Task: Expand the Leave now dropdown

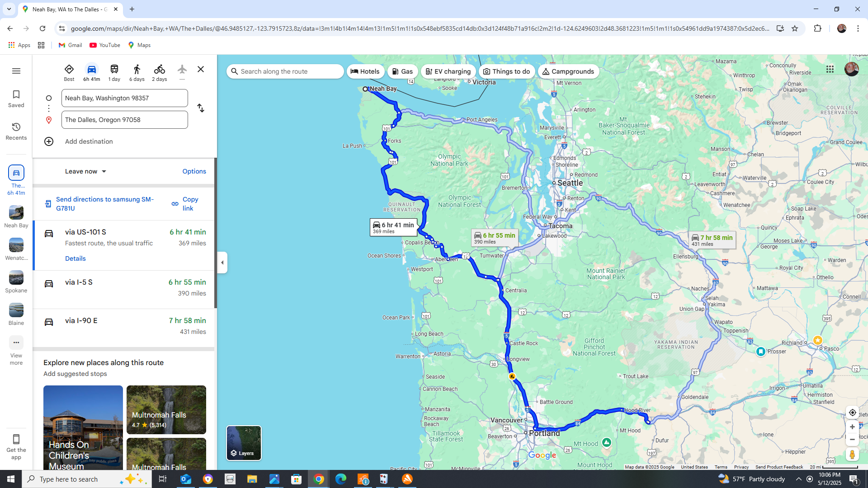Action: pos(85,171)
